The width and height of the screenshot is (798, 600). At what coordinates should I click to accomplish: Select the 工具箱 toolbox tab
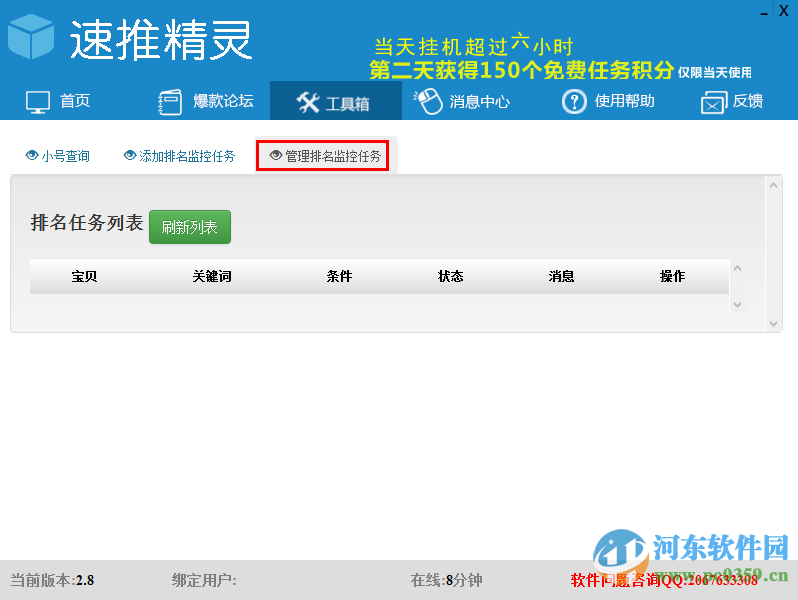point(336,101)
